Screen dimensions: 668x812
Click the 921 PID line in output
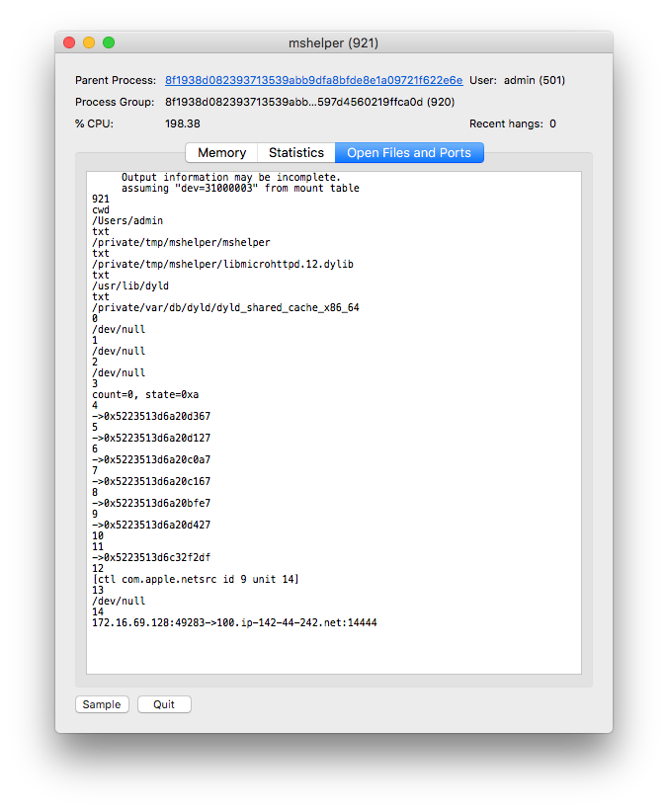(x=101, y=199)
